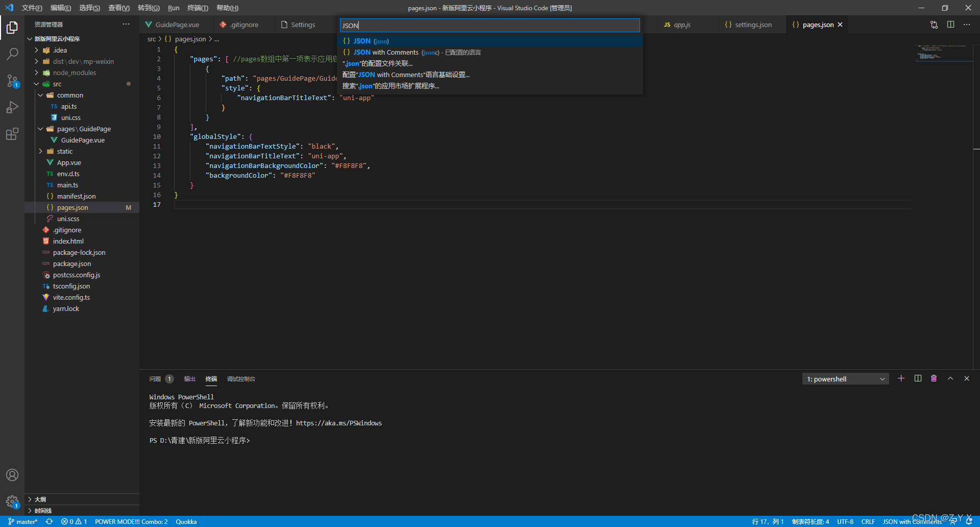Open errors and warnings status indicator

74,521
